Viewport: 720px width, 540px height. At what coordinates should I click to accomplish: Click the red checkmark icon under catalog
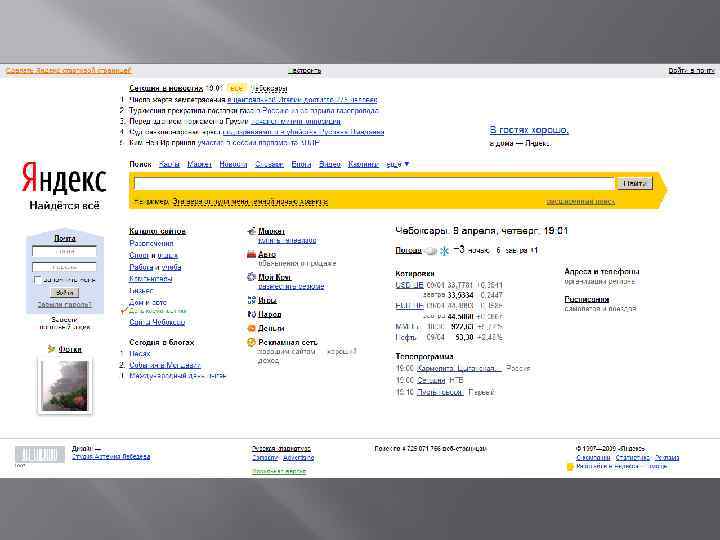click(124, 310)
